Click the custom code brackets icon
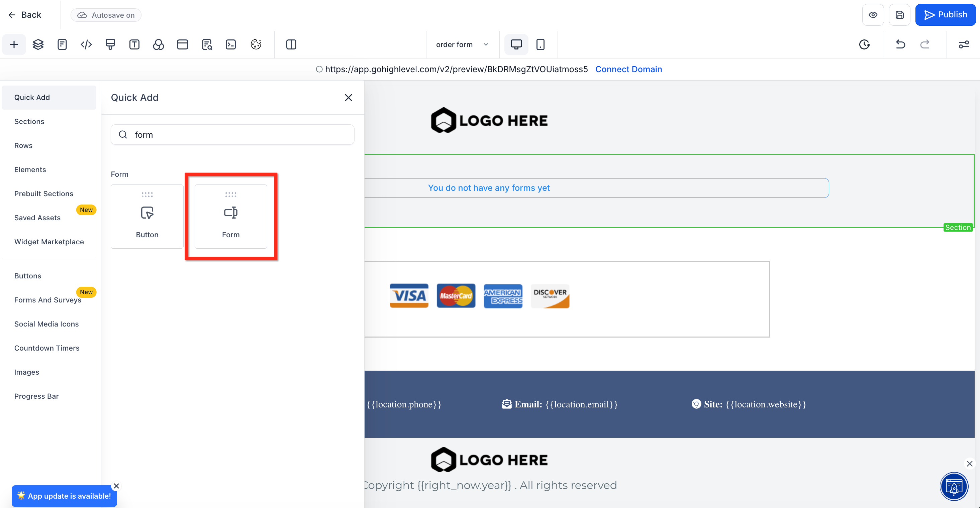Image resolution: width=980 pixels, height=508 pixels. tap(86, 44)
